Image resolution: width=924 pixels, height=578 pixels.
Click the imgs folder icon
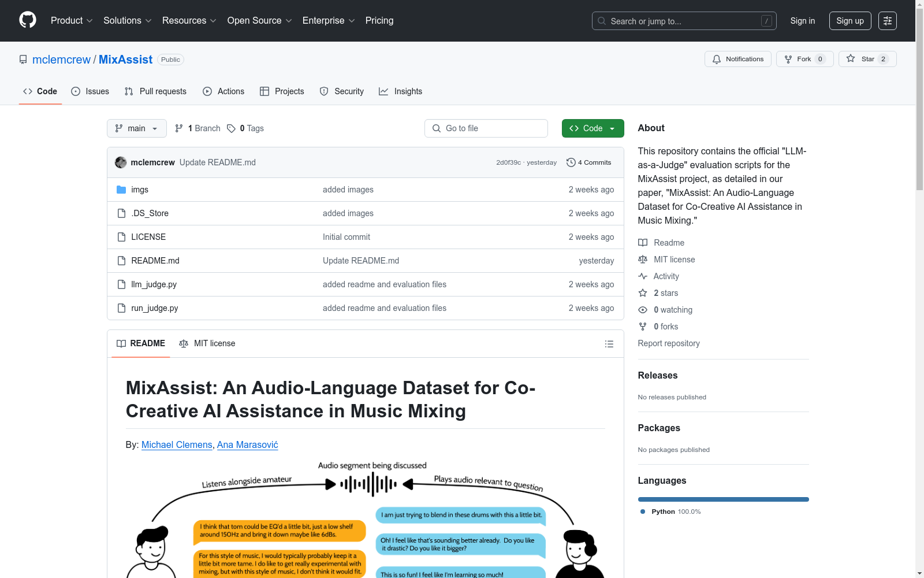121,190
